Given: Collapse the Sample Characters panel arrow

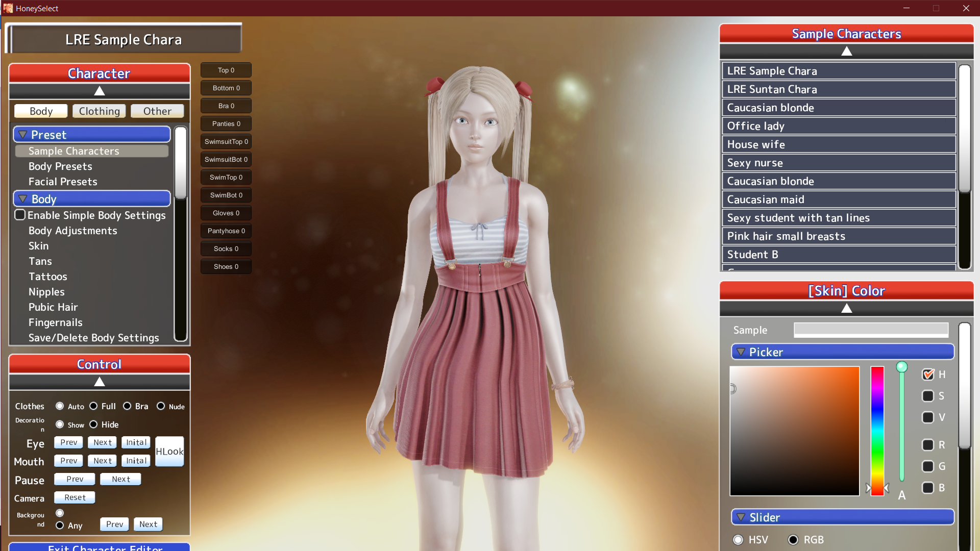Looking at the screenshot, I should tap(846, 52).
